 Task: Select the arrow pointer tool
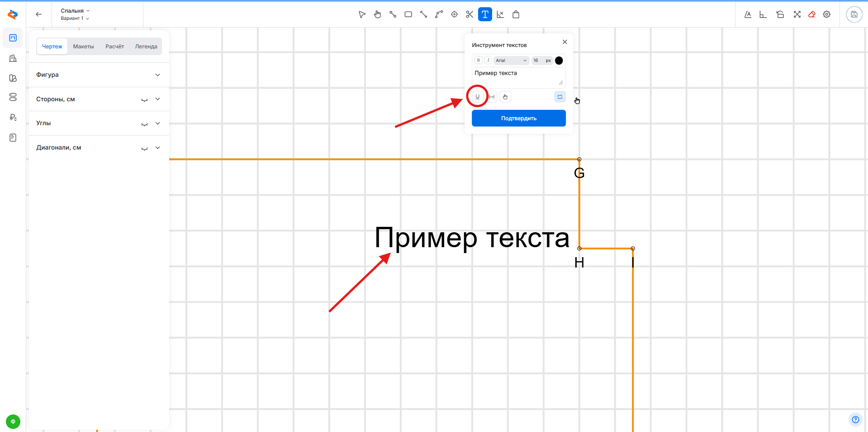click(x=362, y=14)
